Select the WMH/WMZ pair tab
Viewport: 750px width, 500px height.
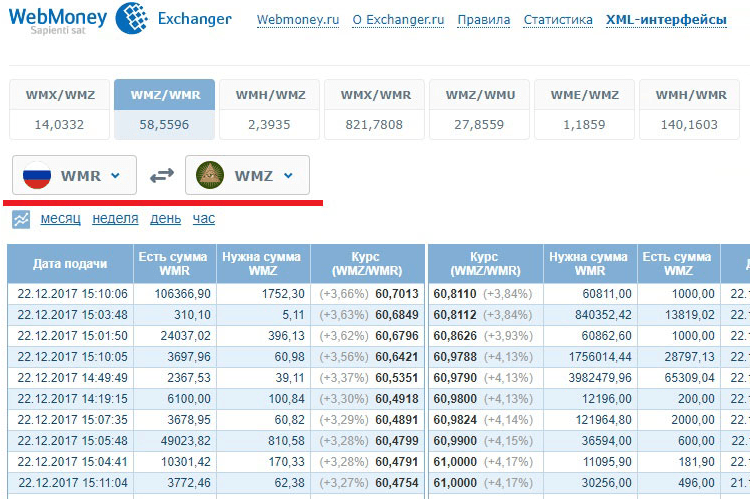(x=270, y=110)
